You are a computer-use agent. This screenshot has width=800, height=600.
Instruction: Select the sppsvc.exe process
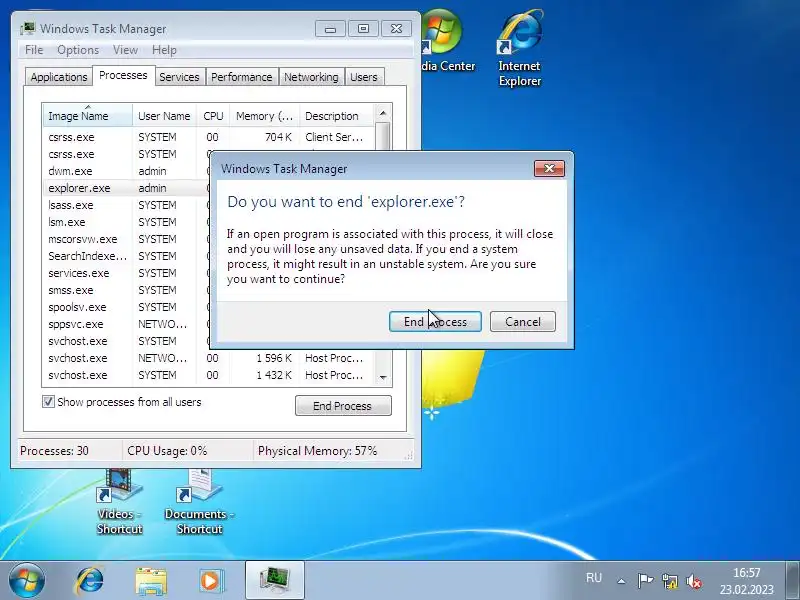(x=127, y=324)
